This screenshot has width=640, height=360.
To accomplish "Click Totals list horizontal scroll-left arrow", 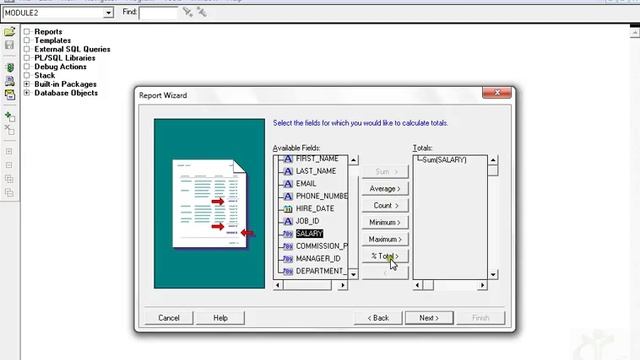I will (418, 285).
